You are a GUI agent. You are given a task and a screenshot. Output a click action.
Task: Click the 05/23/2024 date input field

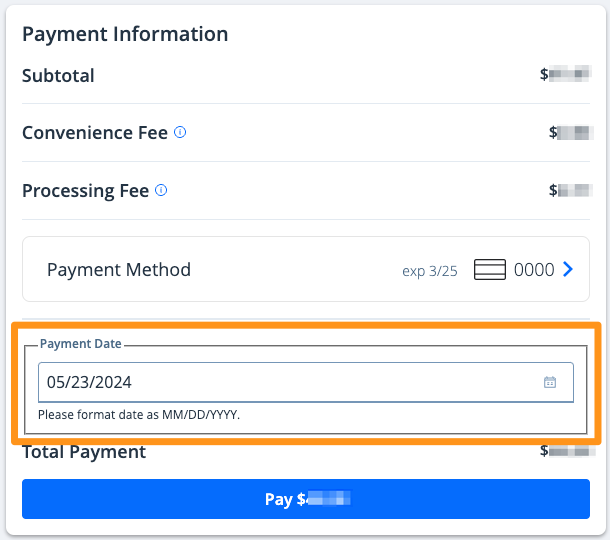pyautogui.click(x=290, y=382)
